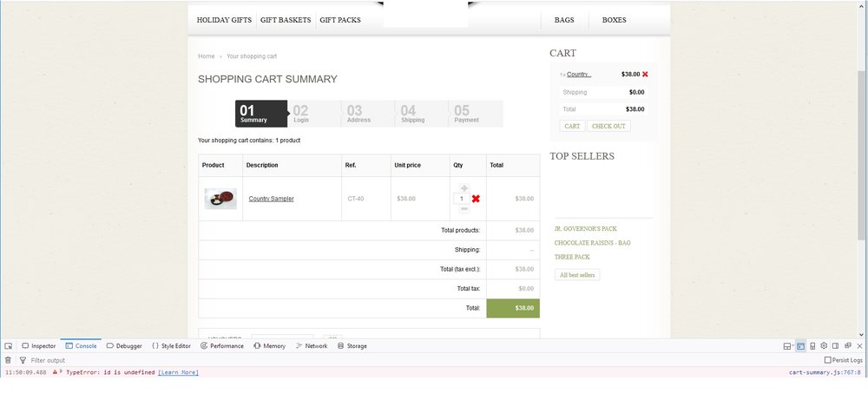Viewport: 868px width, 400px height.
Task: Open Storage tab
Action: tap(352, 346)
